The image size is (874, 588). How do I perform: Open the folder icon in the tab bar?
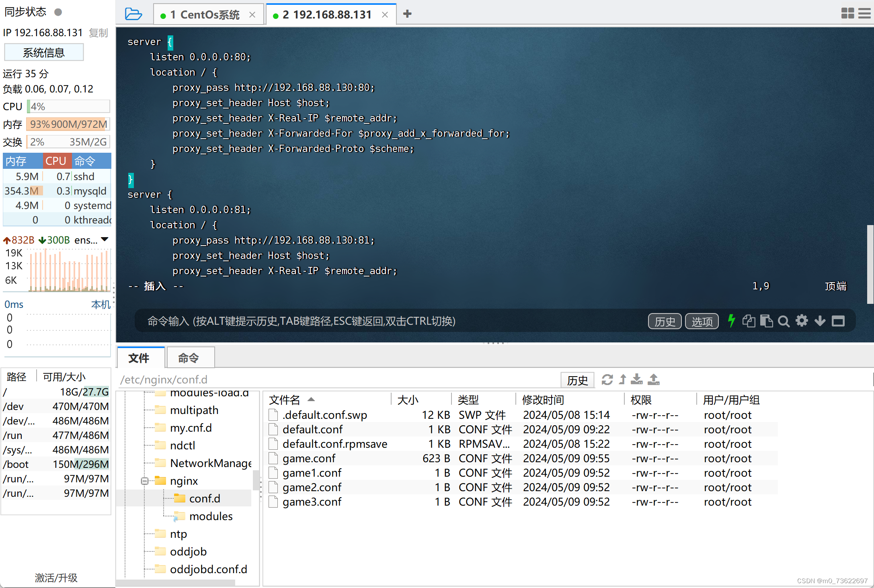(133, 14)
